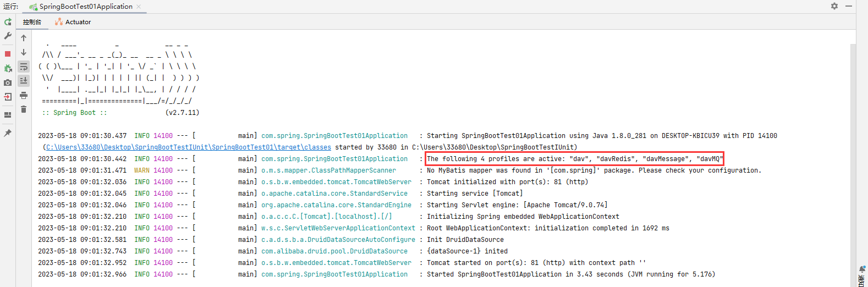
Task: Click the console's vertical scrollbar track
Action: [x=853, y=165]
